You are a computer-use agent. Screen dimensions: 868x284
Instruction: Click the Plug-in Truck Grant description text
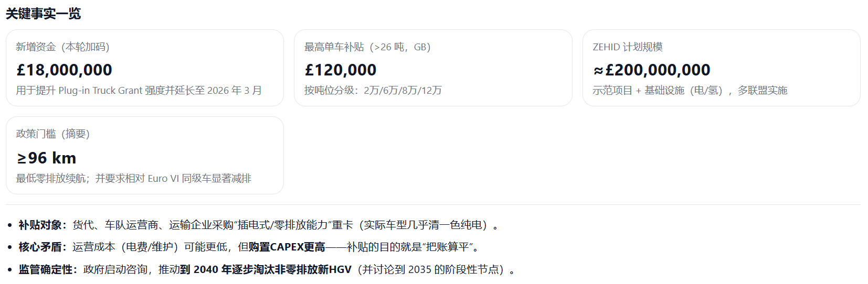click(139, 91)
